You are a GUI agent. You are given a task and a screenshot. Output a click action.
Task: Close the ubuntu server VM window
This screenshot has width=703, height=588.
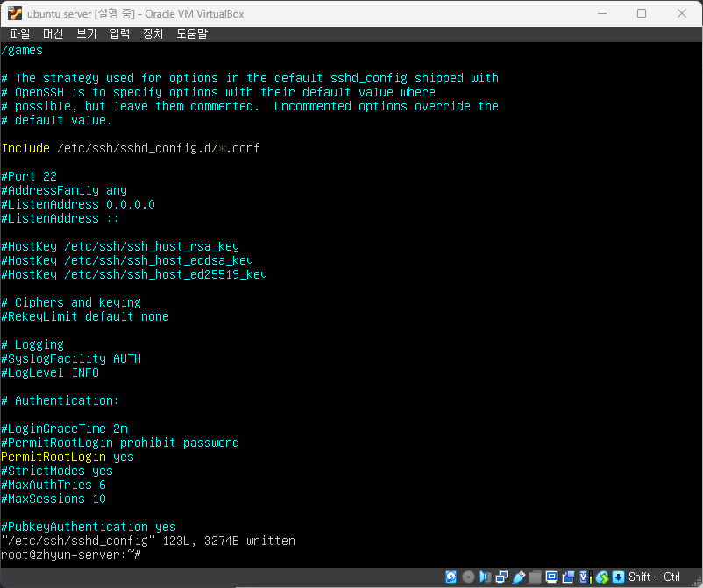point(682,13)
